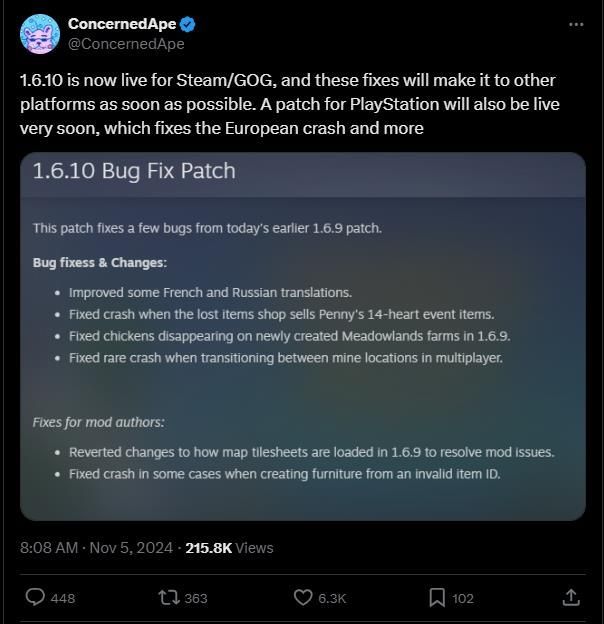Click the 102 bookmarks count
The image size is (604, 624).
coord(463,598)
